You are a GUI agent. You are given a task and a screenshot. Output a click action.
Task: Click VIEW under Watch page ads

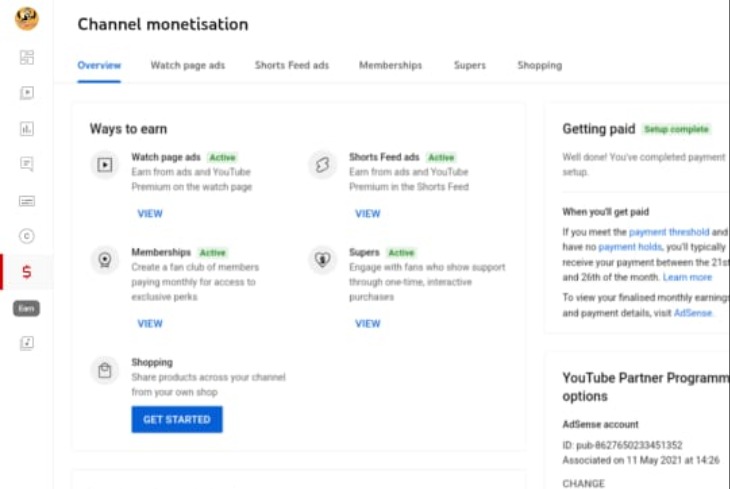click(x=150, y=214)
